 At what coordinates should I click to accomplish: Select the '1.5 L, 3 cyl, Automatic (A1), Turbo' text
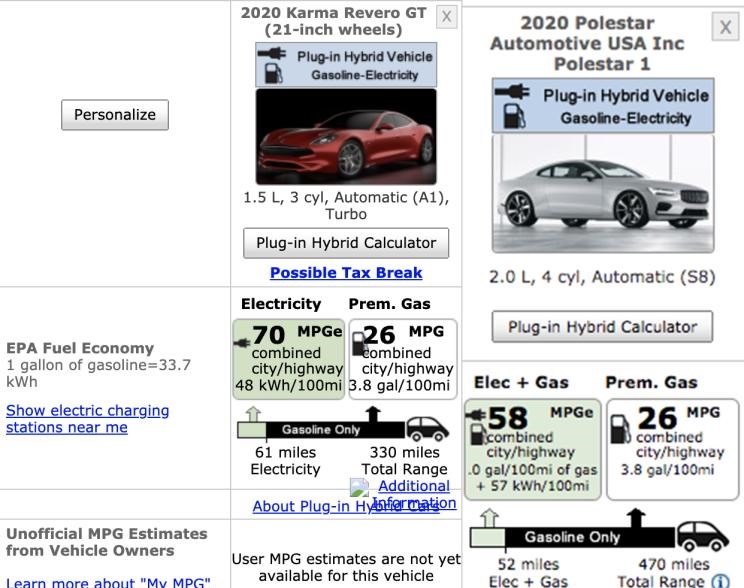coord(346,205)
